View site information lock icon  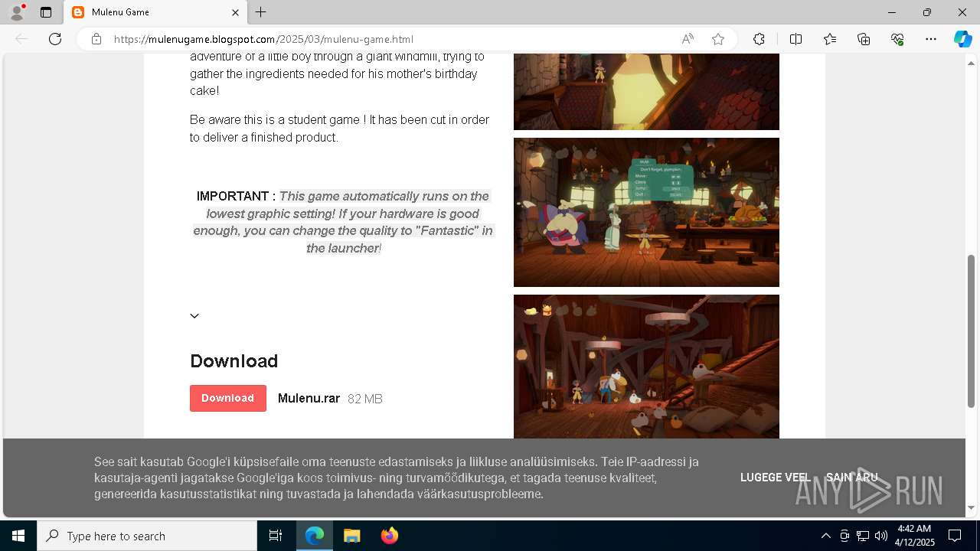click(x=96, y=39)
